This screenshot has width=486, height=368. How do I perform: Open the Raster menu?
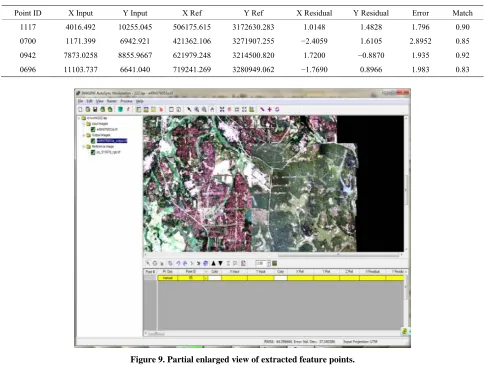(x=112, y=101)
